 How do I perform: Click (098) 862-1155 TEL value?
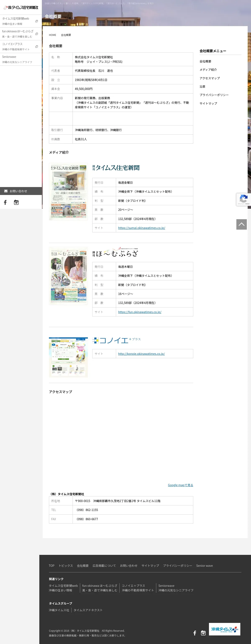86,510
